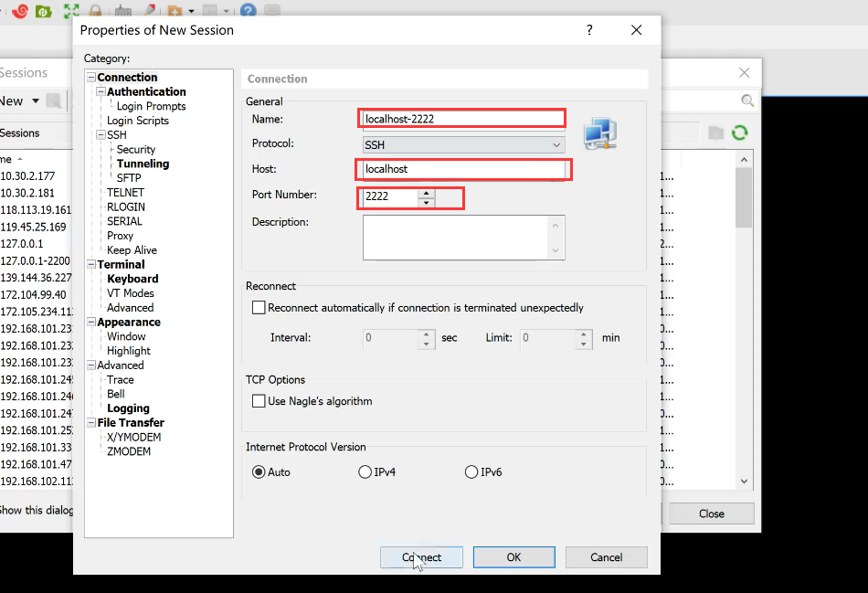Click the red swirl toolbar icon
868x593 pixels.
click(20, 11)
